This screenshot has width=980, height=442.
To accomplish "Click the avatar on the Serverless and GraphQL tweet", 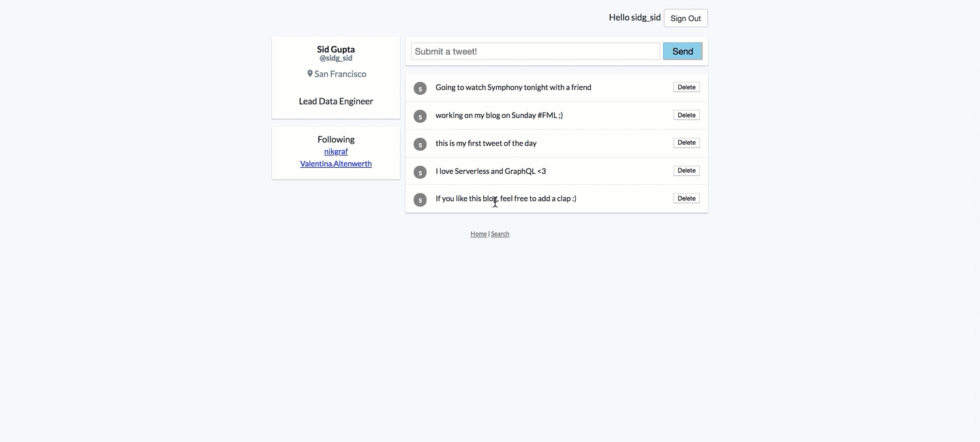I will (419, 172).
